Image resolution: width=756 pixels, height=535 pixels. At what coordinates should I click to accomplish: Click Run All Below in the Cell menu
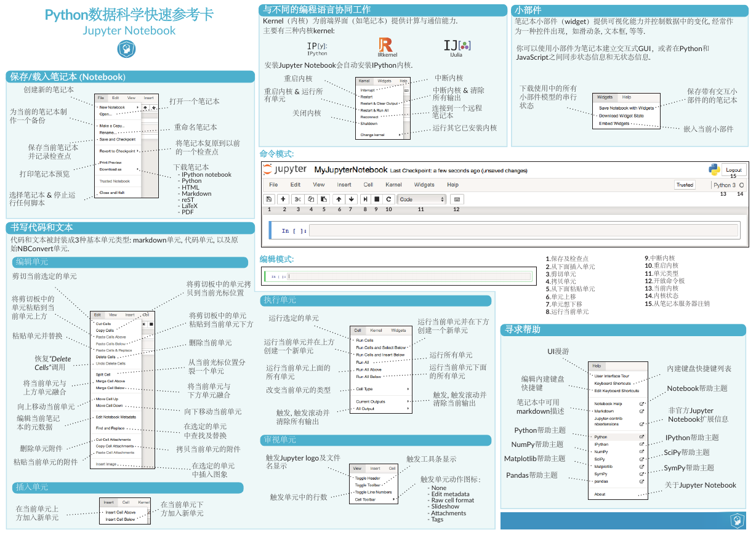click(369, 376)
